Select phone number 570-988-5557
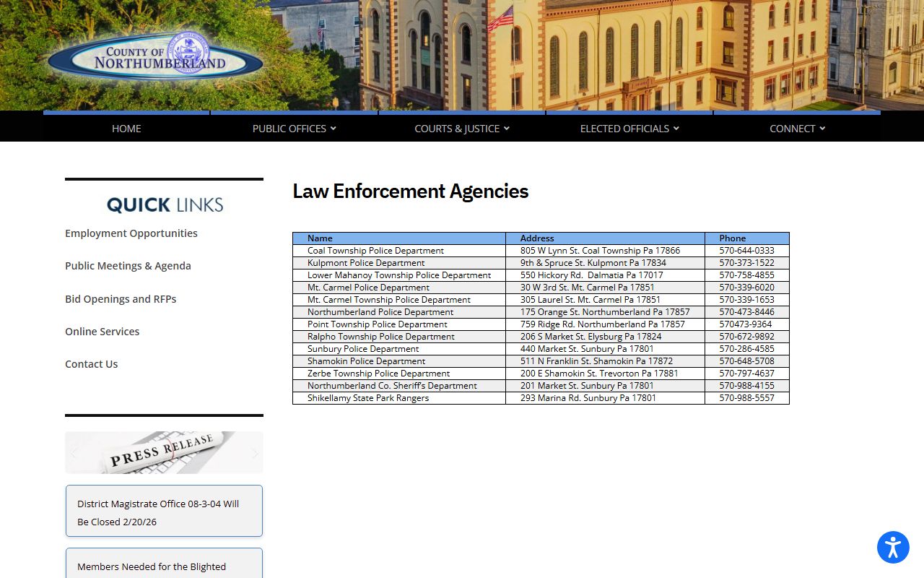This screenshot has height=578, width=924. pyautogui.click(x=747, y=398)
